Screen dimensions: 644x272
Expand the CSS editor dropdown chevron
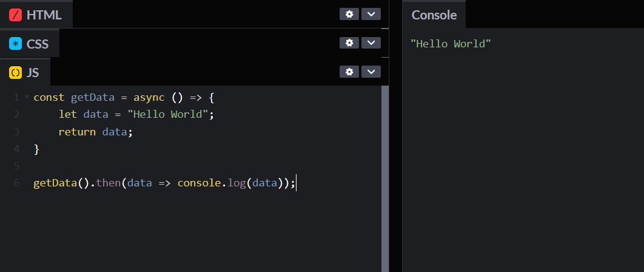click(x=371, y=42)
